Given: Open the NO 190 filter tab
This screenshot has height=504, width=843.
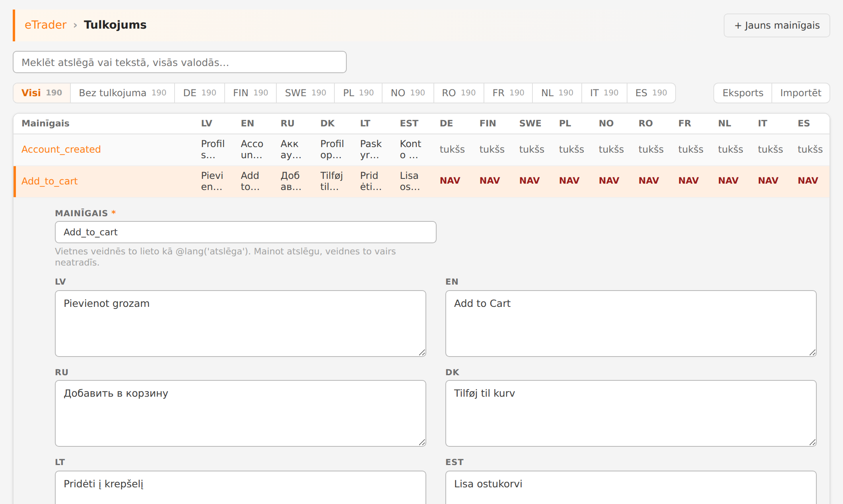Looking at the screenshot, I should pyautogui.click(x=408, y=93).
